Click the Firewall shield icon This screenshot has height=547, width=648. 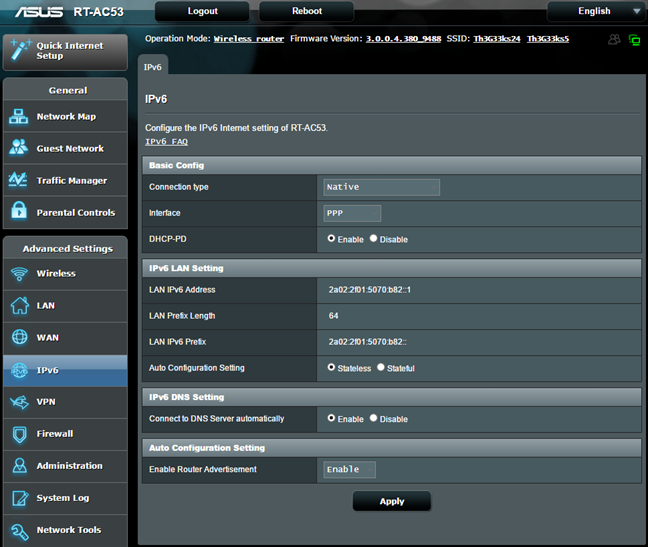[x=19, y=434]
